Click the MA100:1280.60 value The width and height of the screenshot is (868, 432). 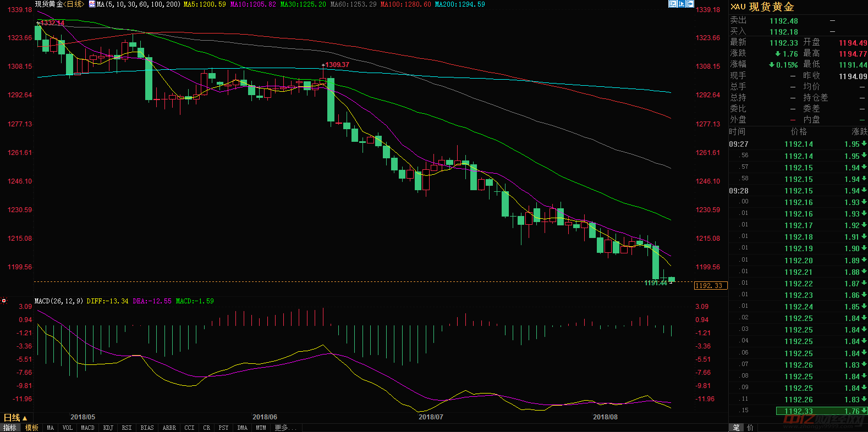pos(406,4)
